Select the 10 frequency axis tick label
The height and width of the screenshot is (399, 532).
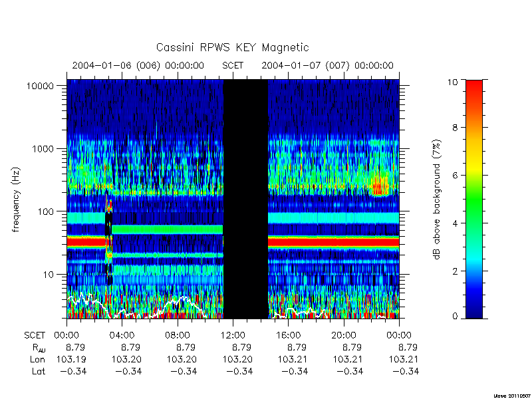coord(49,274)
